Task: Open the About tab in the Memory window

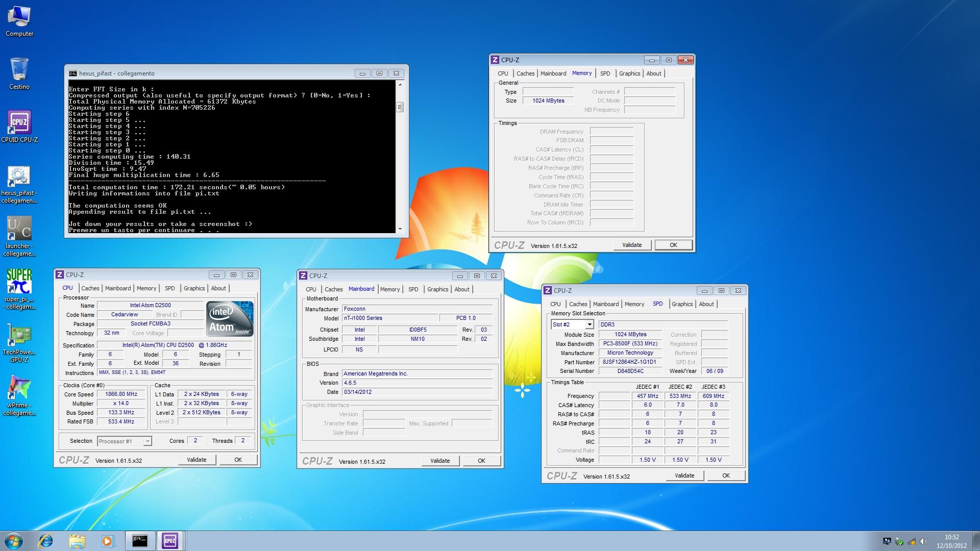Action: [654, 74]
